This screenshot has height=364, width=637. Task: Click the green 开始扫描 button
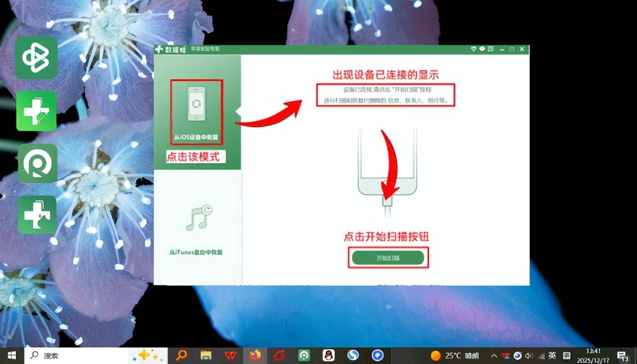388,258
